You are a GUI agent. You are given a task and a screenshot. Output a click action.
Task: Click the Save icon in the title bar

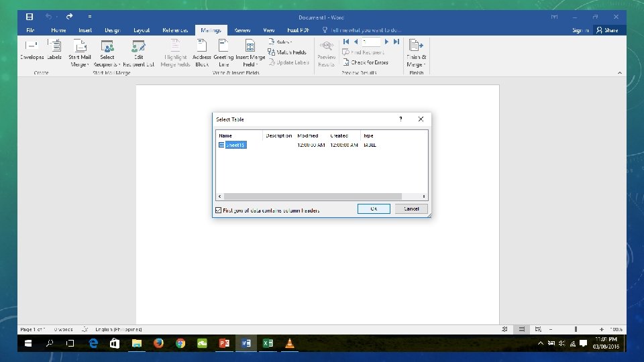(29, 17)
